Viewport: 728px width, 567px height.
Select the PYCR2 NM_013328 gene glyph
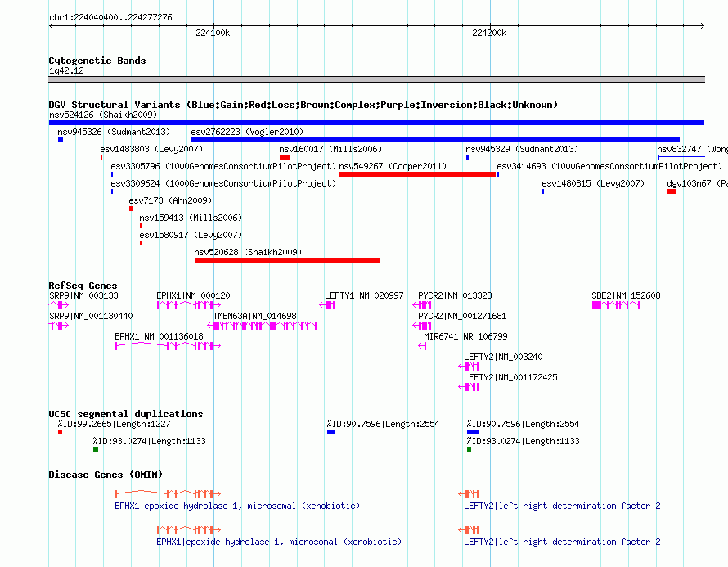[x=422, y=305]
